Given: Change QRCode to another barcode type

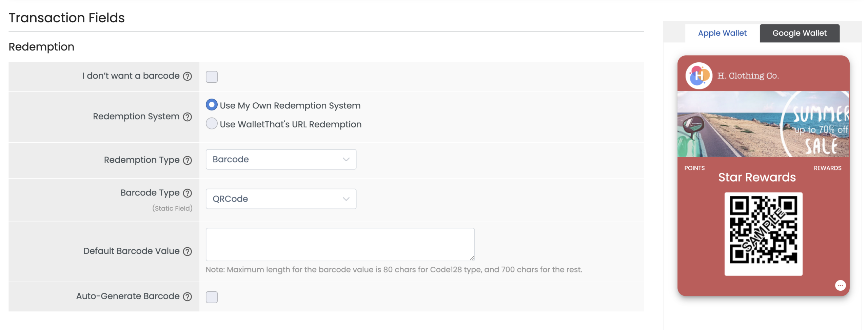Looking at the screenshot, I should (x=281, y=199).
